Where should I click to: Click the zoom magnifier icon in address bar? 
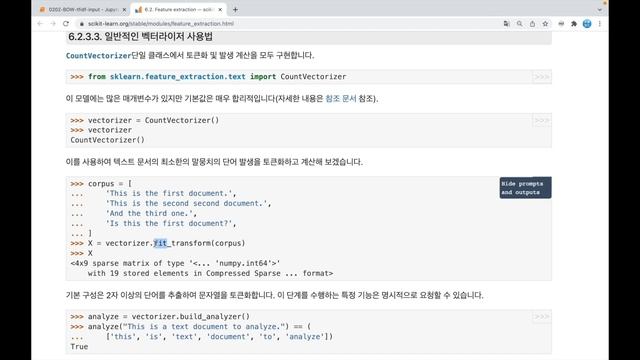coord(520,24)
